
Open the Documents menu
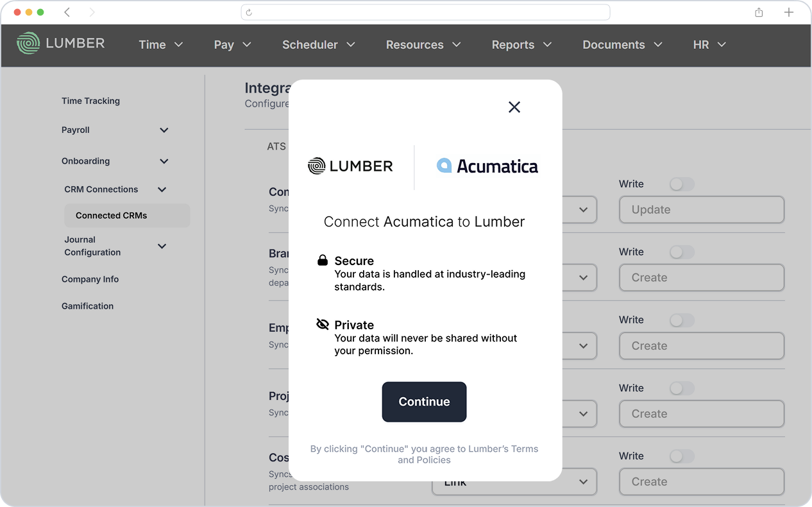tap(622, 45)
